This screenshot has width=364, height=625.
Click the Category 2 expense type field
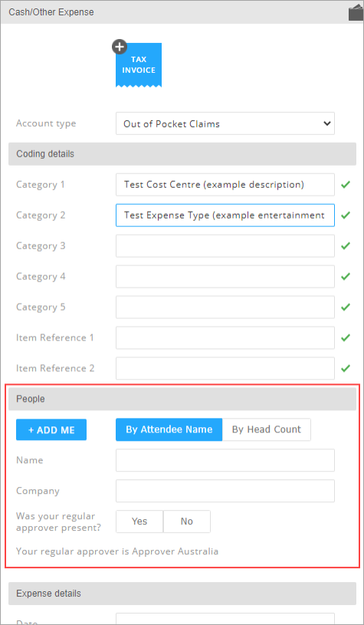(225, 215)
